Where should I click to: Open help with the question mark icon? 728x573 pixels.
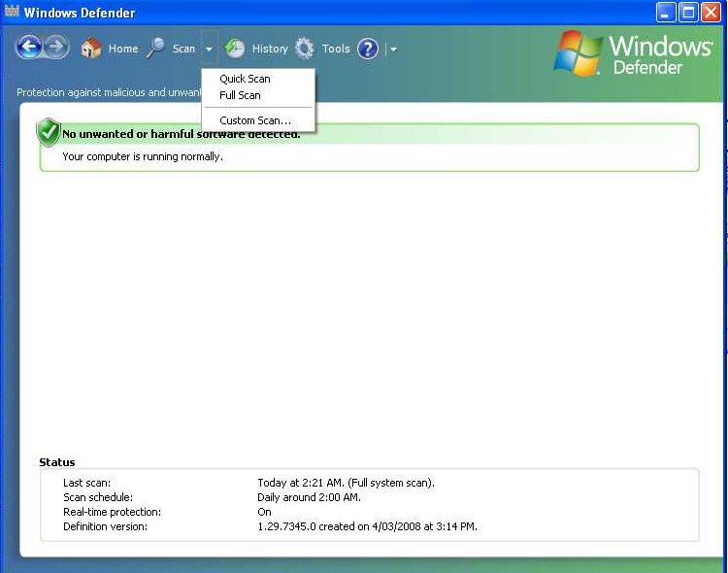pyautogui.click(x=368, y=49)
